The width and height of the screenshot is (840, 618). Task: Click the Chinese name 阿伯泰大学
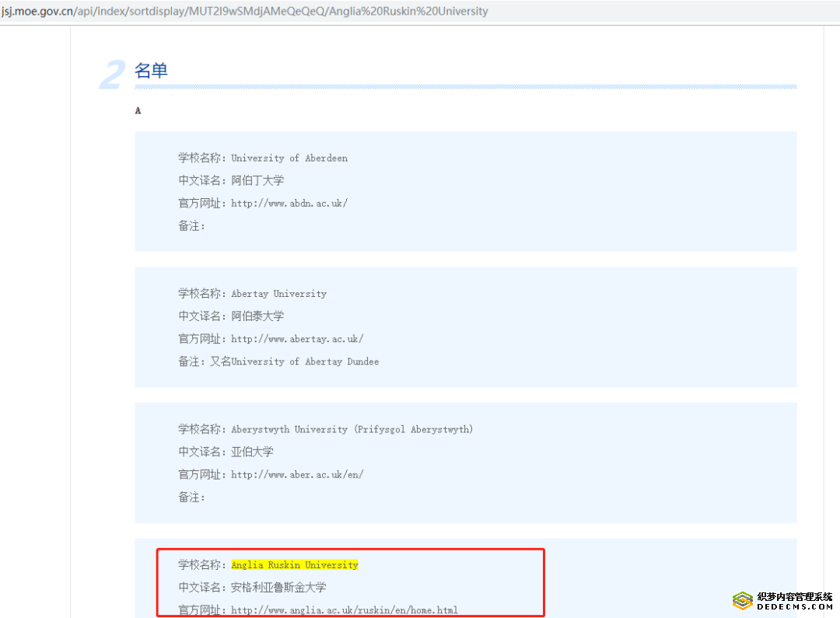(257, 316)
